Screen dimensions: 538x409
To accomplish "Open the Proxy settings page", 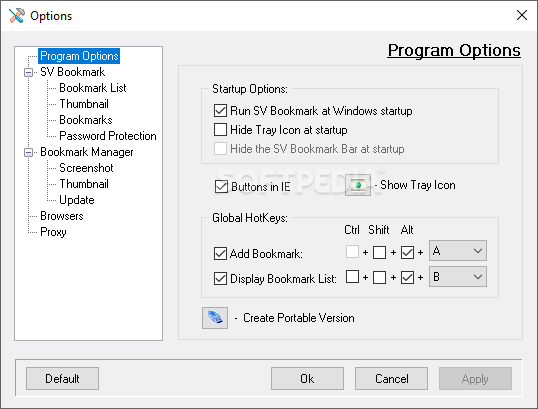I will point(53,232).
